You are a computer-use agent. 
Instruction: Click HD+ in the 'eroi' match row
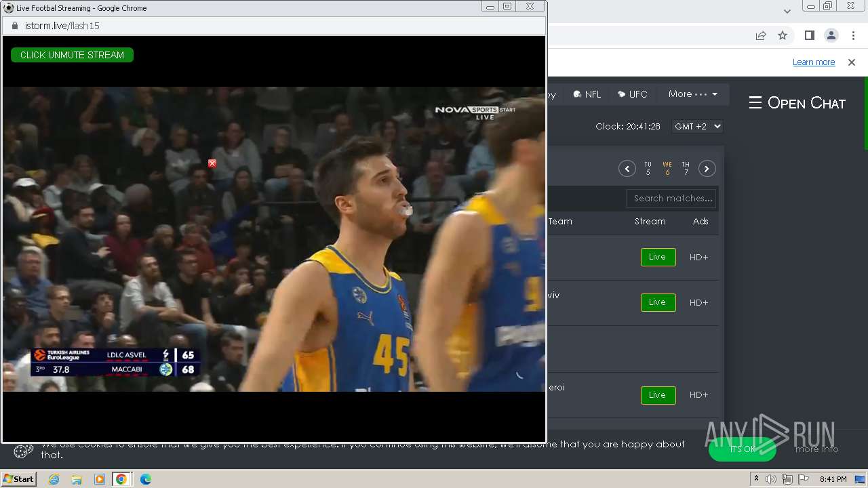click(698, 395)
